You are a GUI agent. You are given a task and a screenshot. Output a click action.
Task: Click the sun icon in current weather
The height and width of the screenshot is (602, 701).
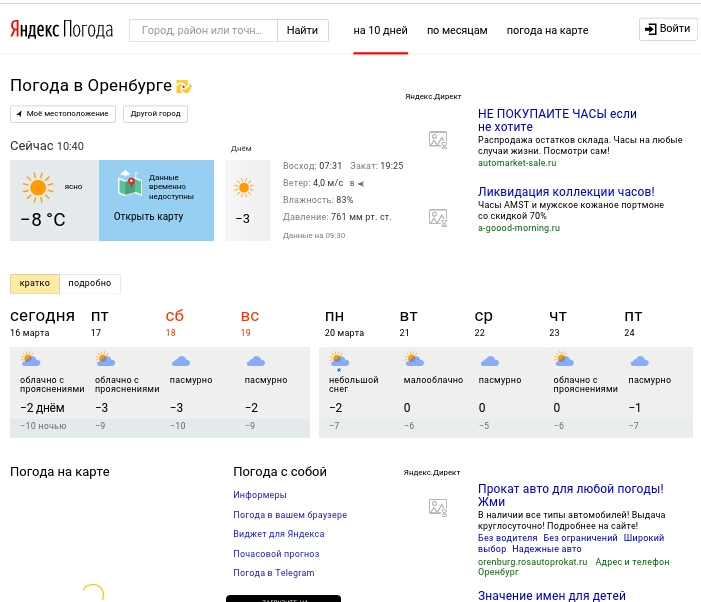38,187
